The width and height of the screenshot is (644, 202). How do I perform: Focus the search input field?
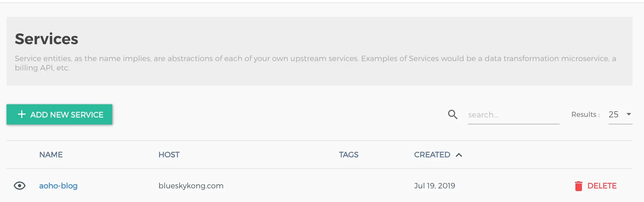[x=513, y=115]
